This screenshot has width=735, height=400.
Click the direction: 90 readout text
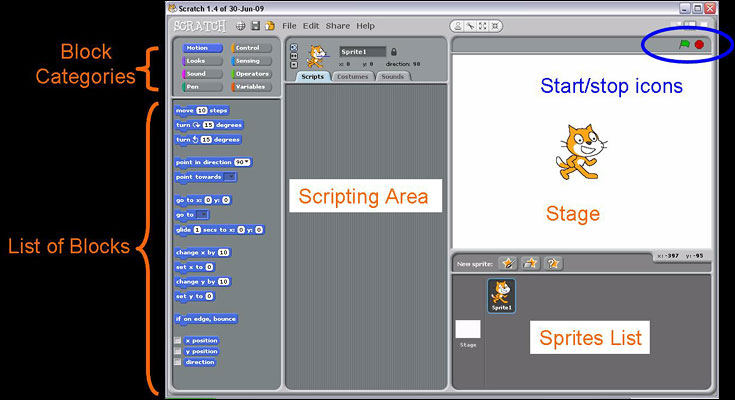[x=403, y=64]
